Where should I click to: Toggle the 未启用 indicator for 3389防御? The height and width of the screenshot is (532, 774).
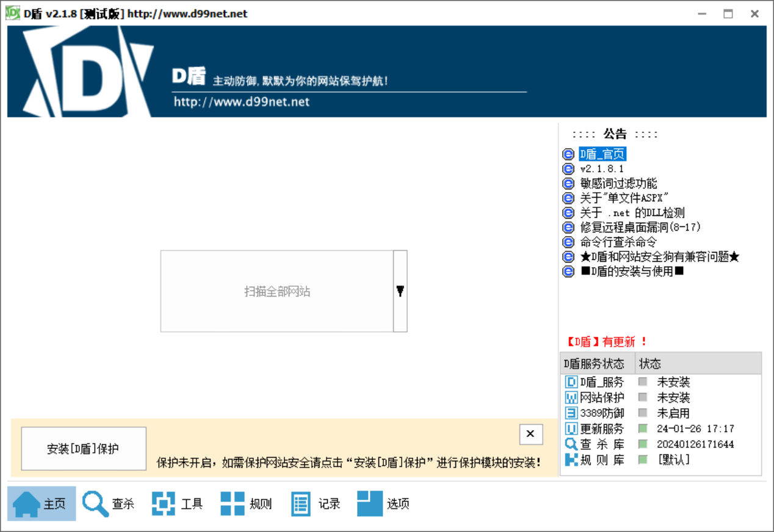[643, 413]
